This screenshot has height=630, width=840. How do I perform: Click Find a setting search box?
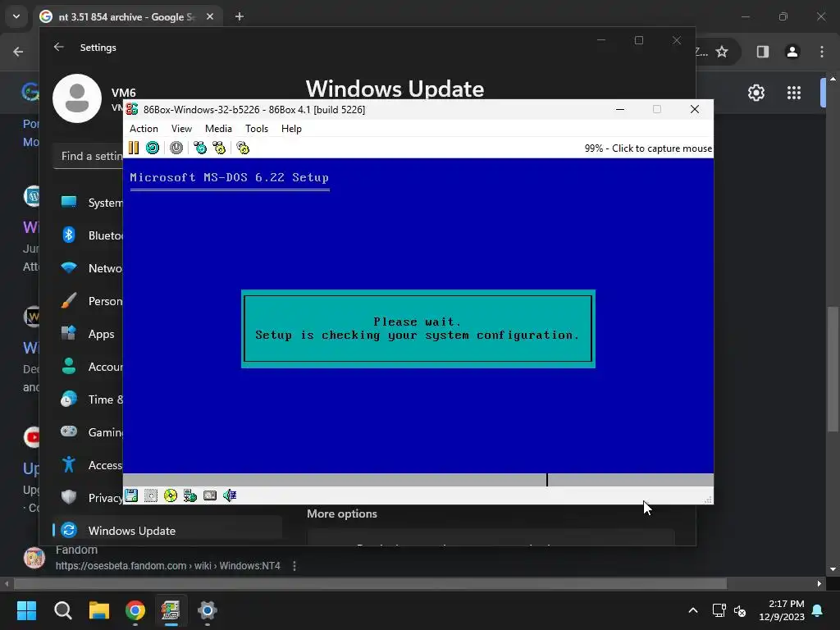pyautogui.click(x=89, y=156)
